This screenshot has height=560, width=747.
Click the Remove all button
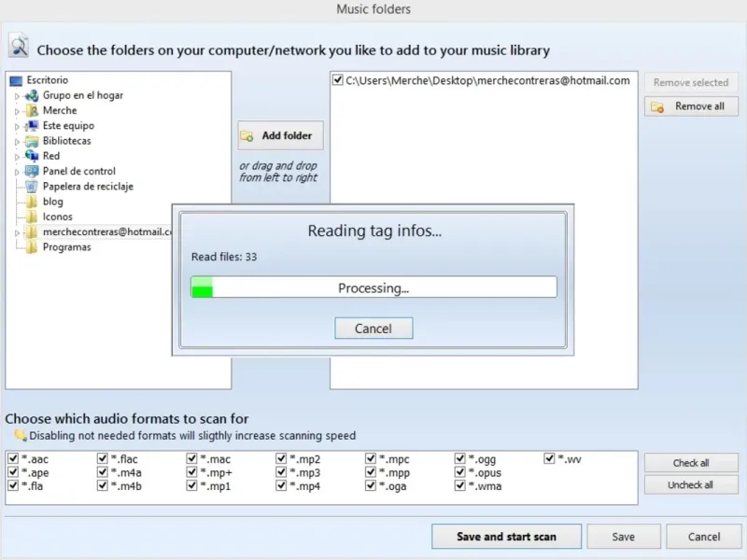tap(691, 106)
